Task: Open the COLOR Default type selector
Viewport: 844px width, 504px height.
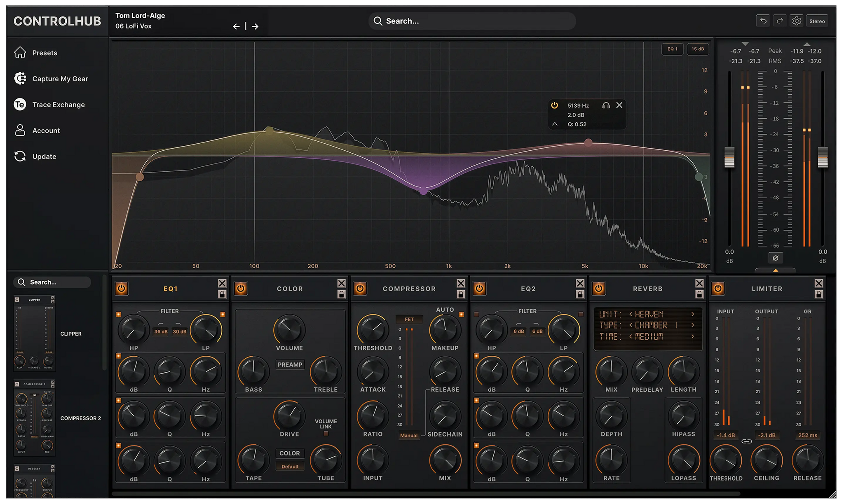Action: 290,467
